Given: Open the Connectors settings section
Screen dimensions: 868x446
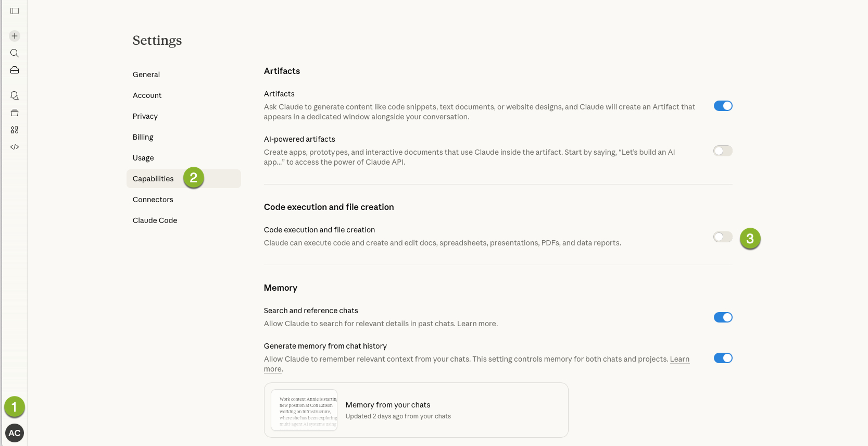Looking at the screenshot, I should [153, 200].
